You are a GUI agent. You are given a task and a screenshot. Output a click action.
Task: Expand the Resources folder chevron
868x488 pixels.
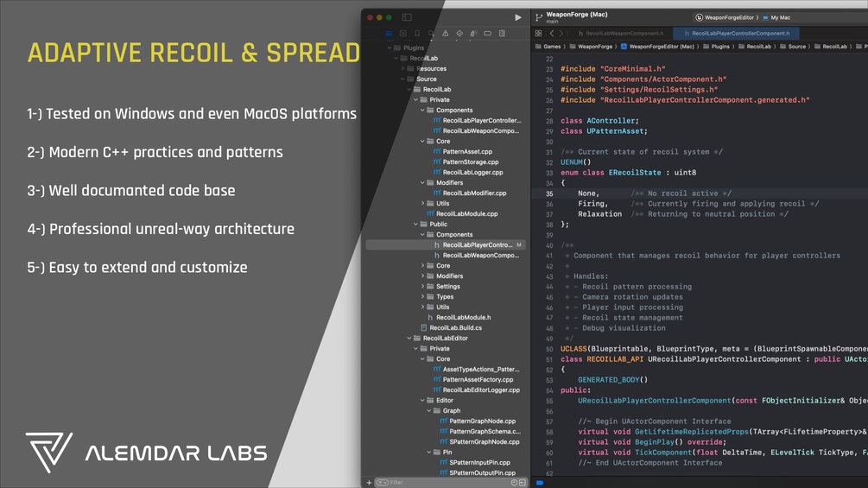click(403, 68)
